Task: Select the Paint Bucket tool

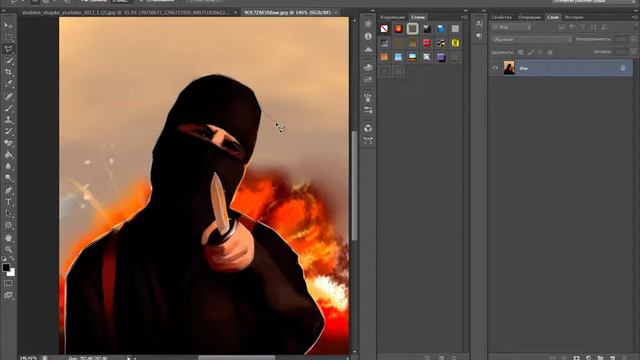Action: pyautogui.click(x=8, y=155)
